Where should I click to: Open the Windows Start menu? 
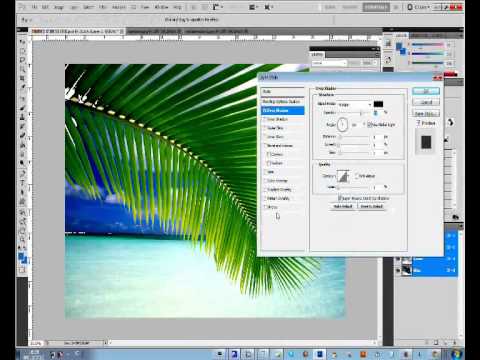click(x=457, y=354)
